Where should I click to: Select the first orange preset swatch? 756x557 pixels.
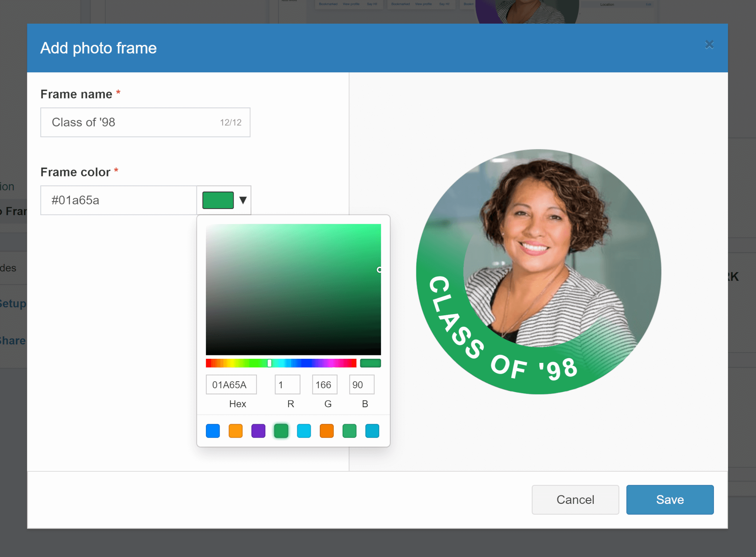click(x=236, y=430)
